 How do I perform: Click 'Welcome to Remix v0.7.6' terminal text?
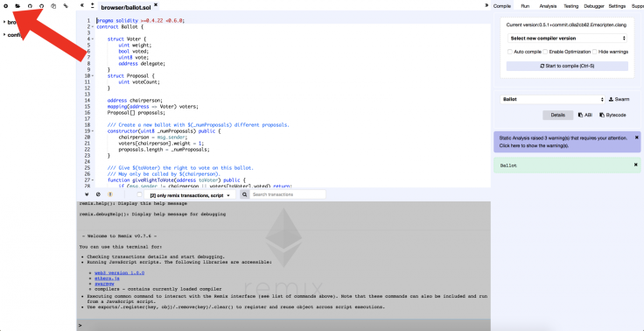(x=119, y=236)
